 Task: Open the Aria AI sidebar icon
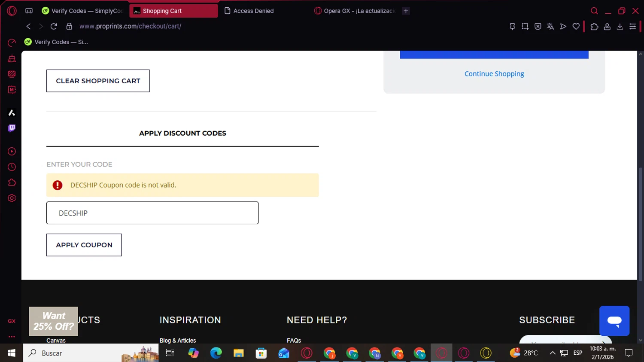[12, 113]
